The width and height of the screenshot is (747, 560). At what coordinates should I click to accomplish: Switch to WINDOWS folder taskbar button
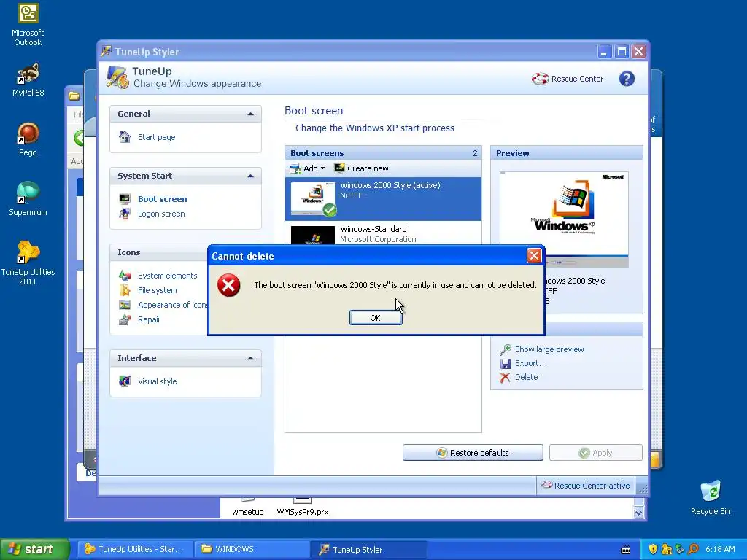click(252, 549)
